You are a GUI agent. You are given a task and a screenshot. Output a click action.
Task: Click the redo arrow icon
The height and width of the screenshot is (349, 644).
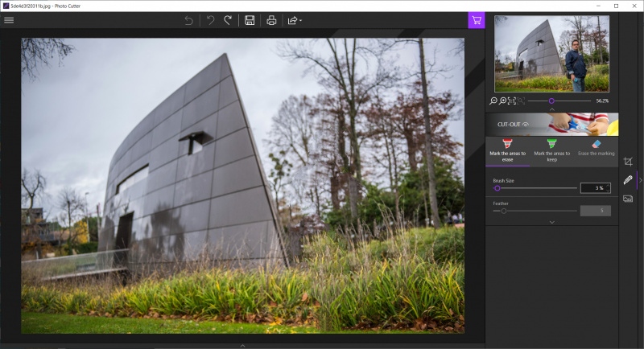228,20
